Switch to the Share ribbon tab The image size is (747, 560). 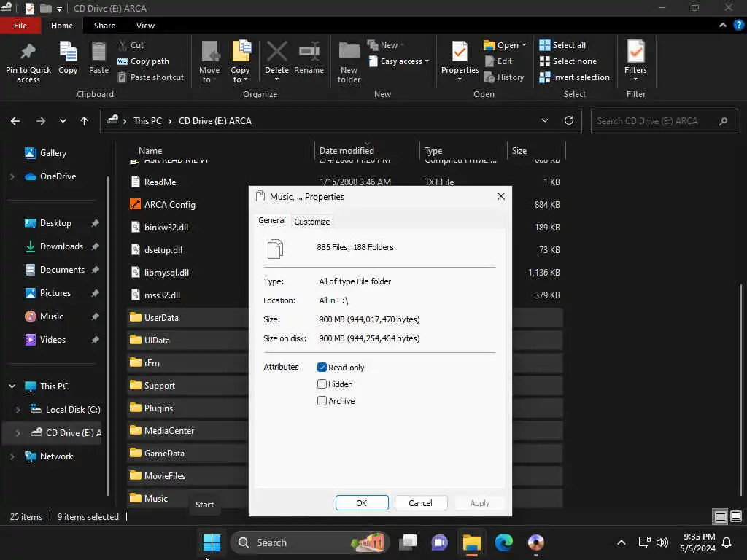tap(104, 26)
